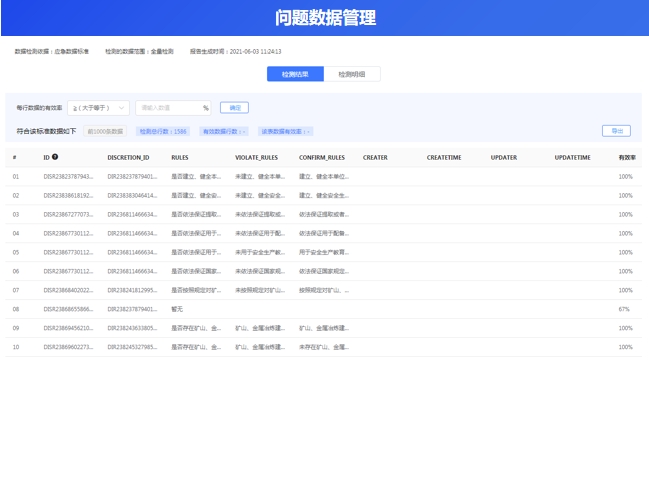Click the 有效率 column header
Image resolution: width=649 pixels, height=480 pixels.
tap(627, 158)
